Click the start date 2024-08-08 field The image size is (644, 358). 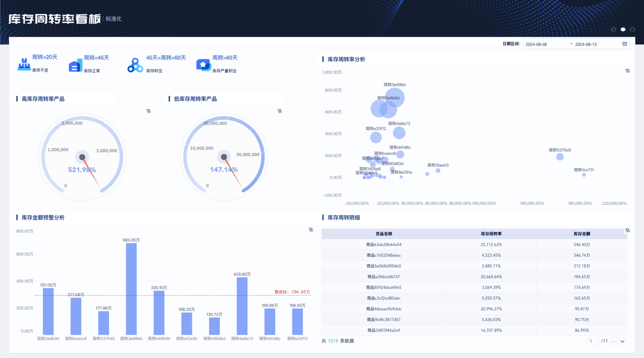pos(536,44)
